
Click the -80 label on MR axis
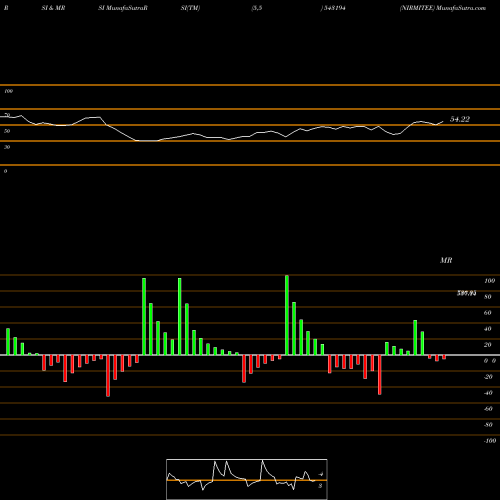pyautogui.click(x=488, y=425)
